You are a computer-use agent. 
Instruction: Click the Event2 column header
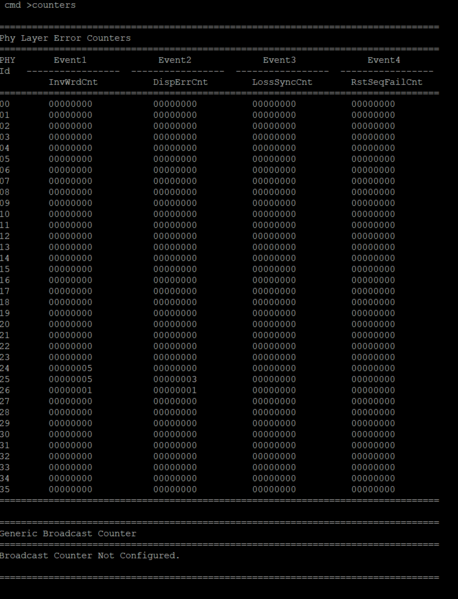[175, 60]
